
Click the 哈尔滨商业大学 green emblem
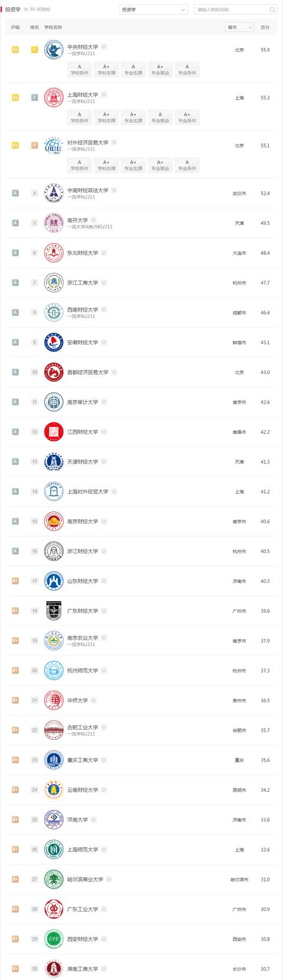click(54, 880)
